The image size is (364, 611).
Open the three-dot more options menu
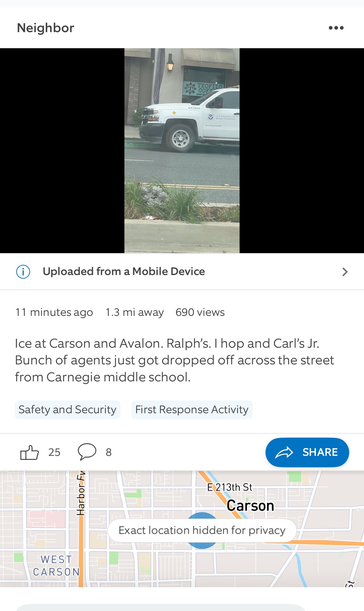336,28
